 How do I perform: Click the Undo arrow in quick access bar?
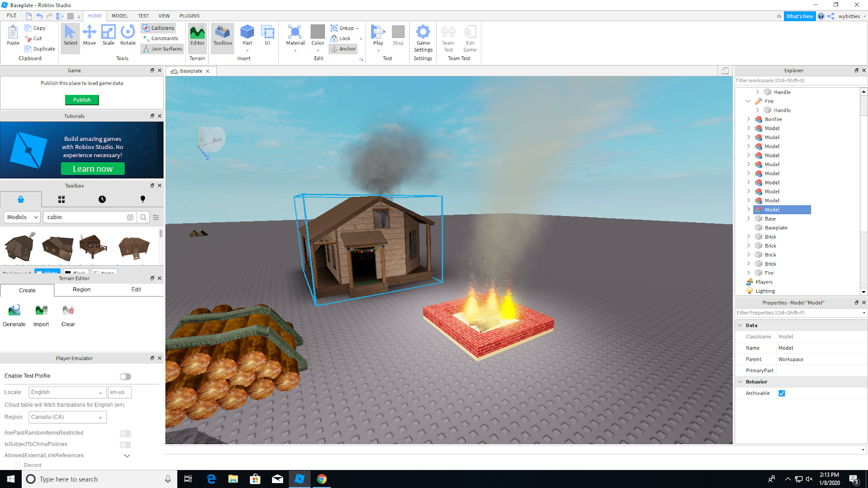[x=39, y=16]
